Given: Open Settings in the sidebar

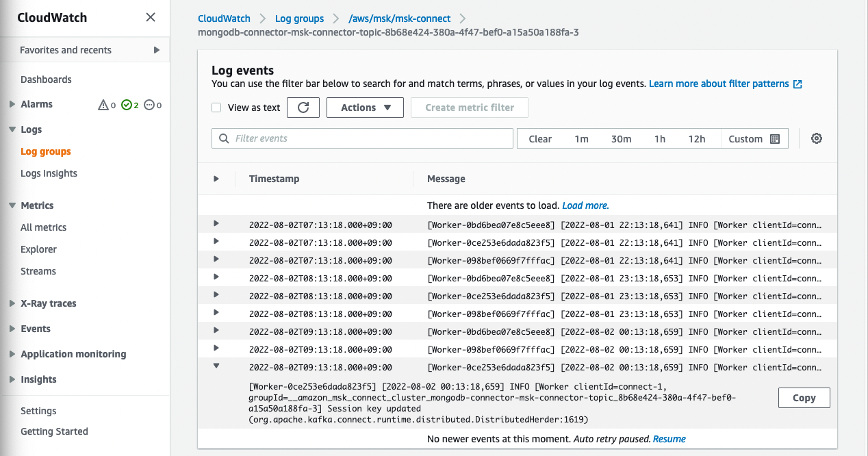Looking at the screenshot, I should [38, 411].
